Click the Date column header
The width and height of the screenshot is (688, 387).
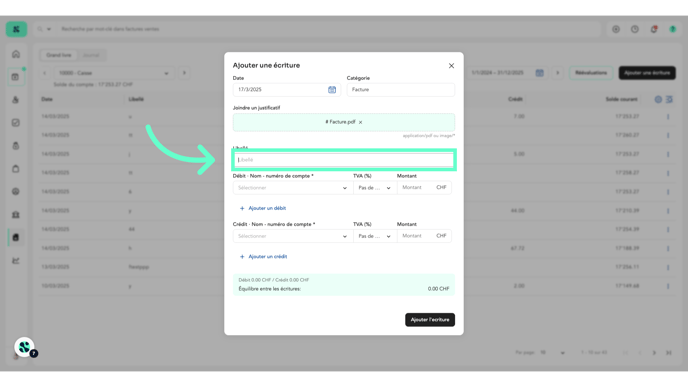(47, 100)
